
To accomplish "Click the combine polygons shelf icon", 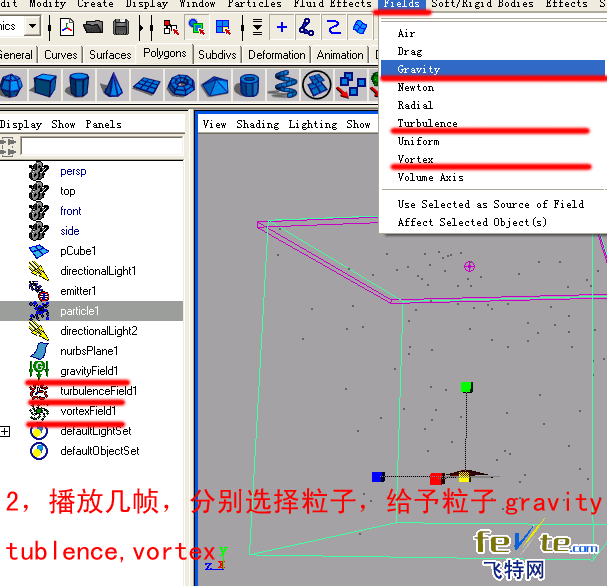I will point(351,85).
